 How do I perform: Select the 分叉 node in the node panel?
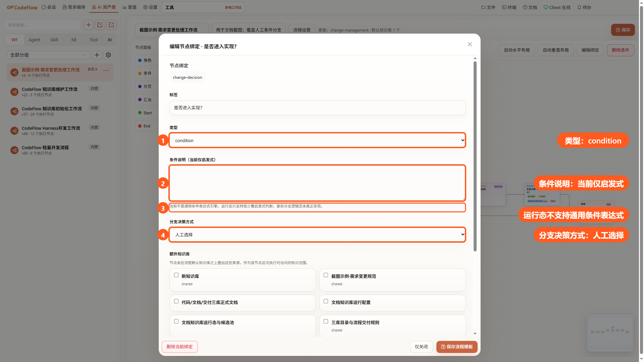[x=147, y=86]
